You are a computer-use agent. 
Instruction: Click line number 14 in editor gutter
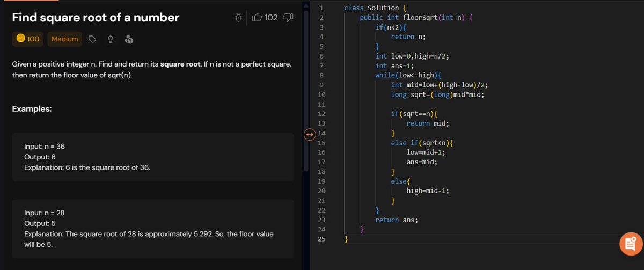tap(321, 133)
